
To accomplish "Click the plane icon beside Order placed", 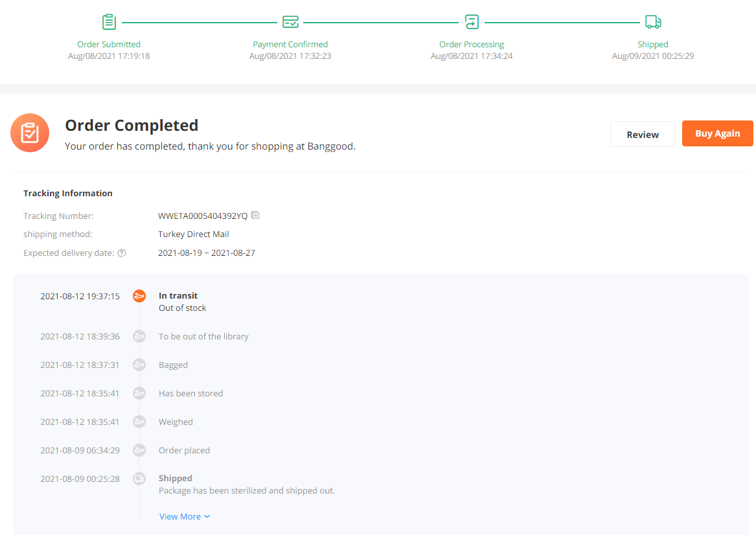I will coord(139,450).
